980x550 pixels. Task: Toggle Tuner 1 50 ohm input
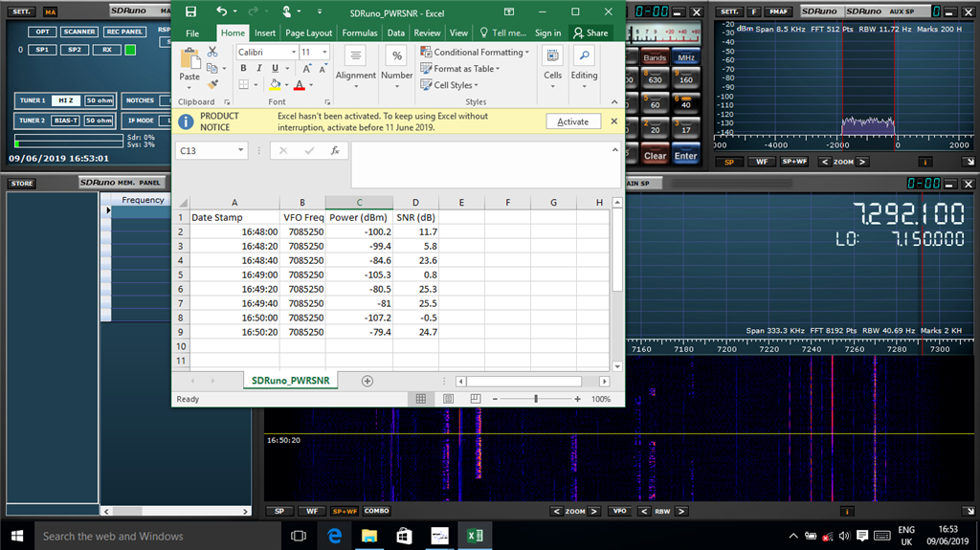tap(100, 100)
